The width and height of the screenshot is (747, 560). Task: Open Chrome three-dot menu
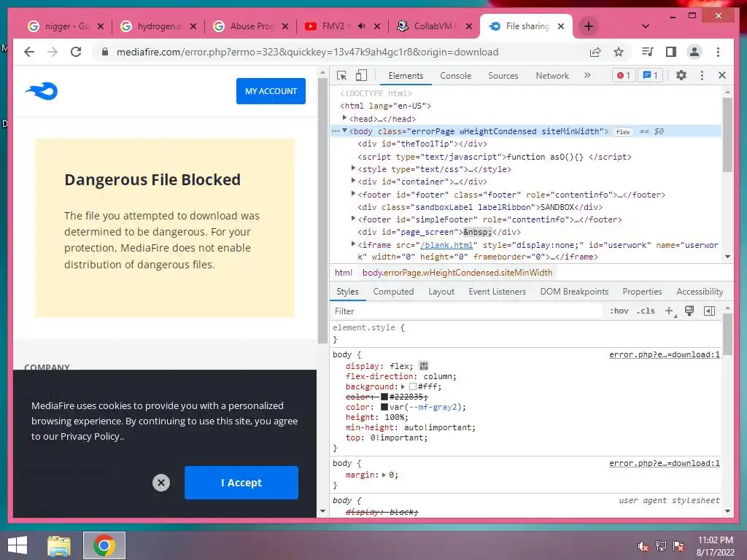tap(718, 52)
